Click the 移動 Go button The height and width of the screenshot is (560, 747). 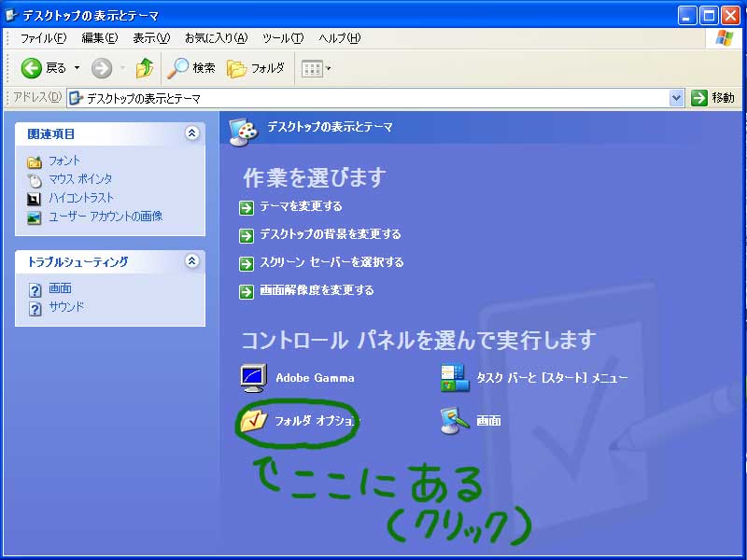click(x=713, y=98)
